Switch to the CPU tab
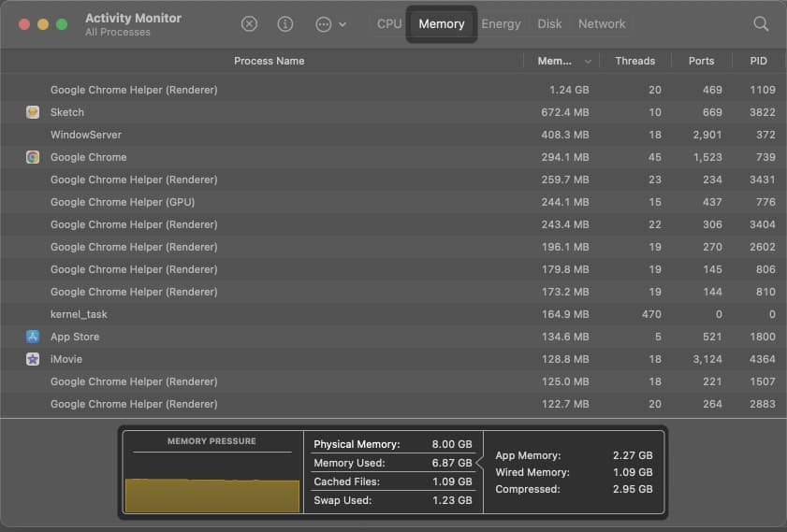This screenshot has height=532, width=787. (389, 24)
